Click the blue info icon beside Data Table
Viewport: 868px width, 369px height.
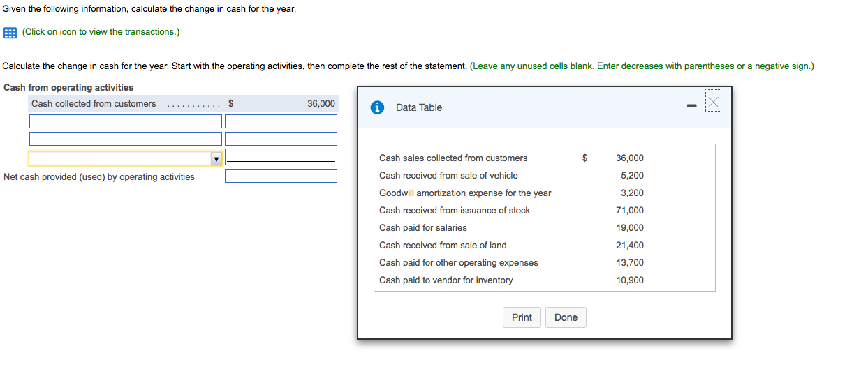(377, 107)
